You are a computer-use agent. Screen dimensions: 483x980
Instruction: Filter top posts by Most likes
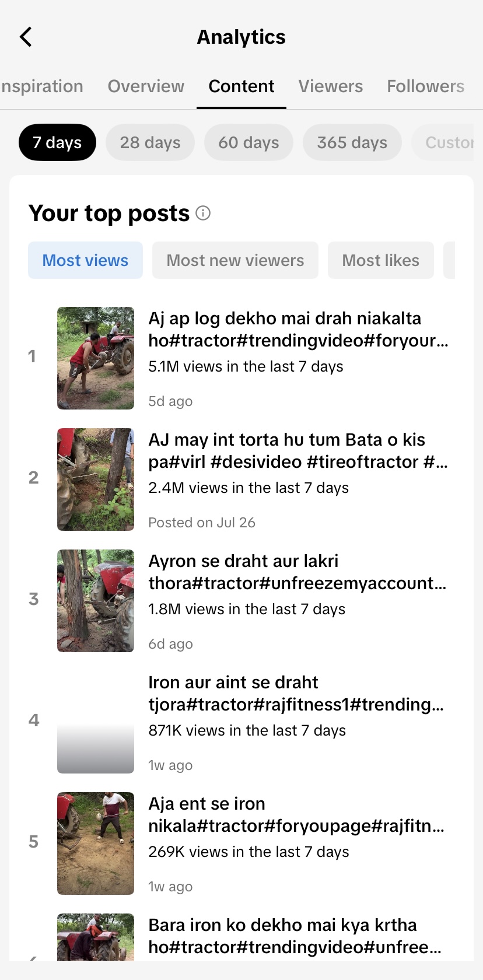380,260
